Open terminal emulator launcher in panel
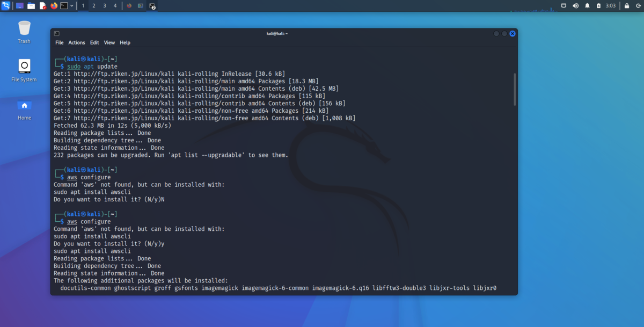This screenshot has width=644, height=327. (x=64, y=6)
